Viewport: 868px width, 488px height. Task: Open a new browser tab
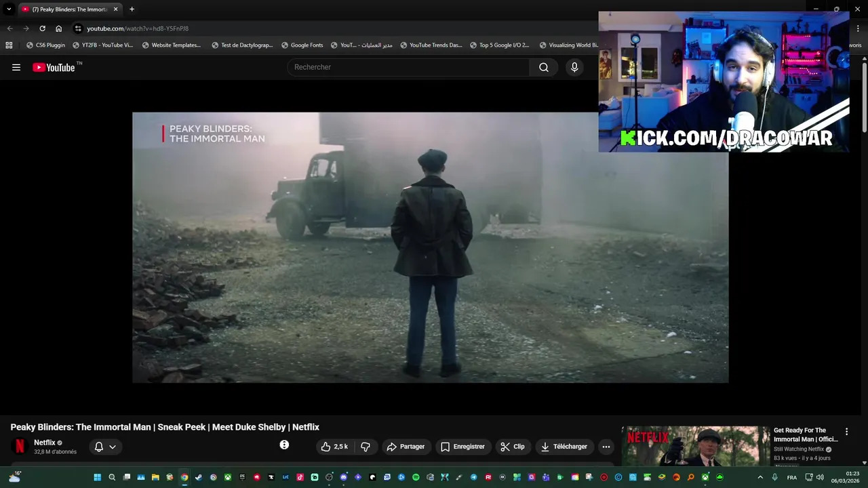tap(132, 9)
